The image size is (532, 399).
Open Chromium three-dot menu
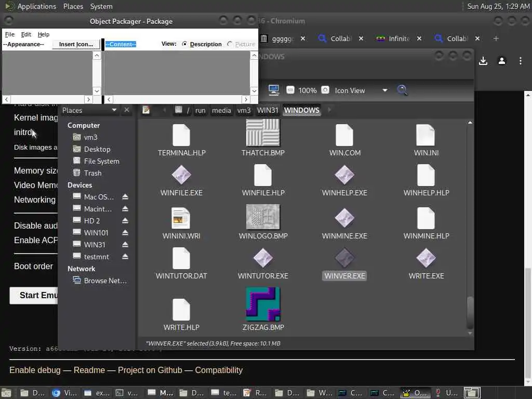[521, 61]
